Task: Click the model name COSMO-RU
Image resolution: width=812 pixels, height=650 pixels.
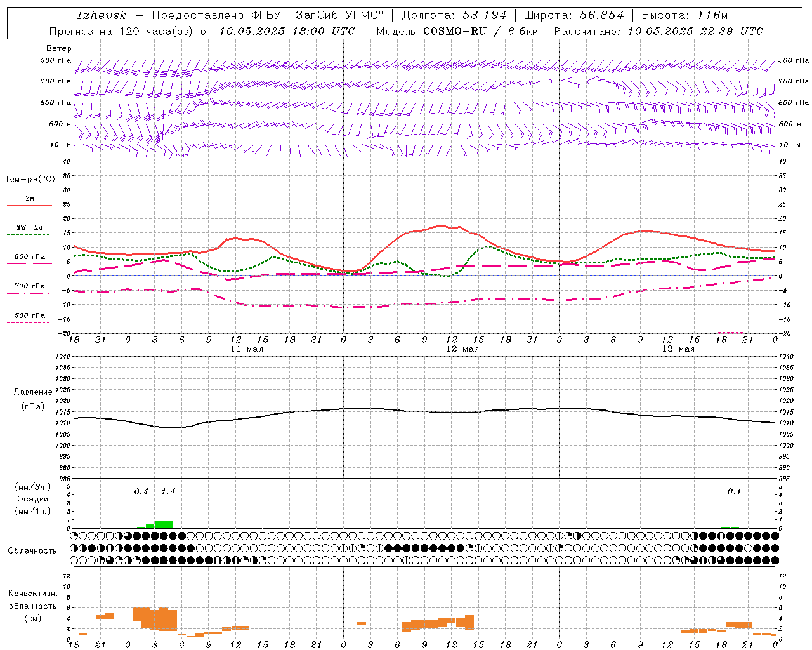Action: (454, 31)
